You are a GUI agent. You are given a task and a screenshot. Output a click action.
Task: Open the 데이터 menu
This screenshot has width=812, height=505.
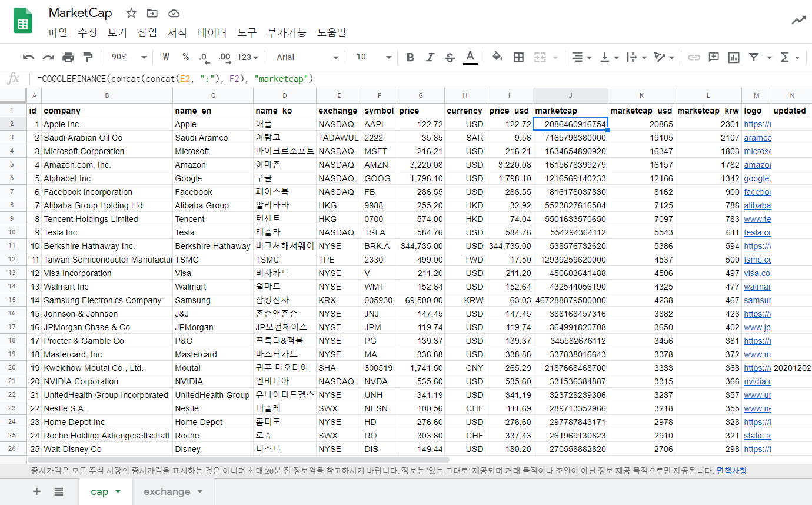pos(212,33)
